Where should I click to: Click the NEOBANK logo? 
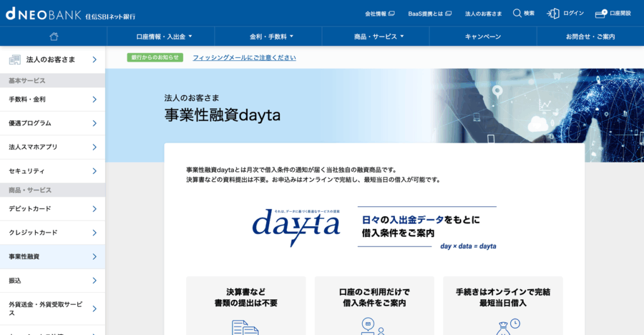(x=70, y=14)
